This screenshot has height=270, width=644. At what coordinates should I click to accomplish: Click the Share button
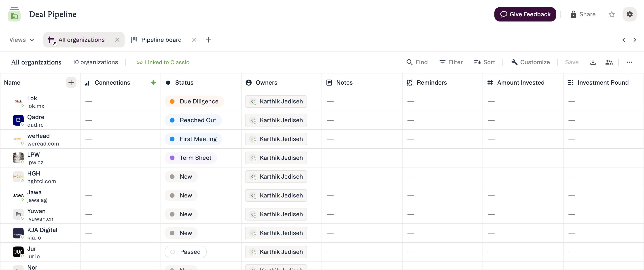pos(583,14)
